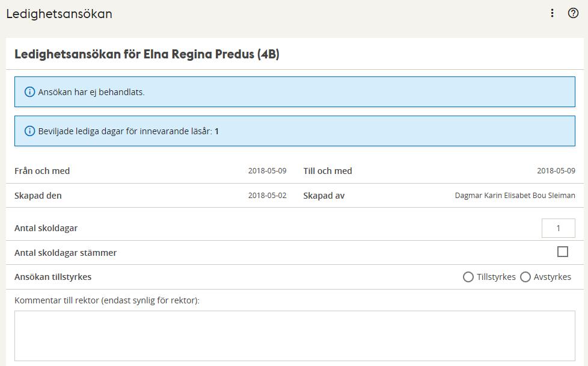Image resolution: width=588 pixels, height=366 pixels.
Task: Click the Tillstyrkes label text
Action: click(496, 277)
